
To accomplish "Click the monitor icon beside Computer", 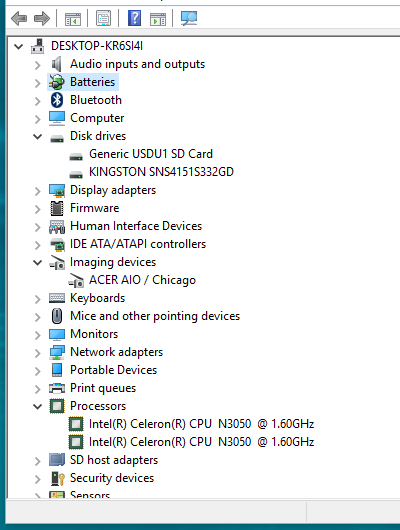I will click(56, 118).
